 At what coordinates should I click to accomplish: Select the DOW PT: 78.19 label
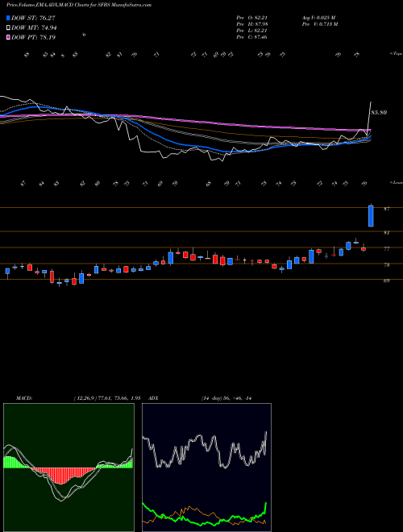(33, 37)
